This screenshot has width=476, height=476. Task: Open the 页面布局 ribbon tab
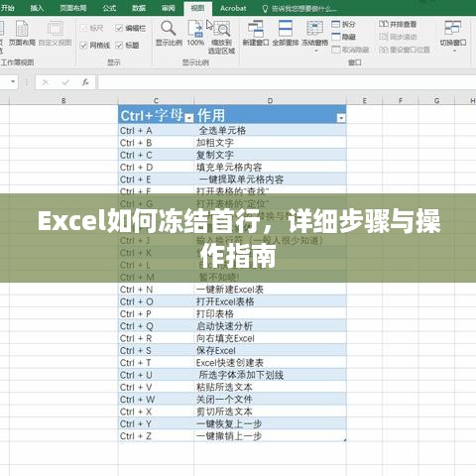pyautogui.click(x=73, y=8)
